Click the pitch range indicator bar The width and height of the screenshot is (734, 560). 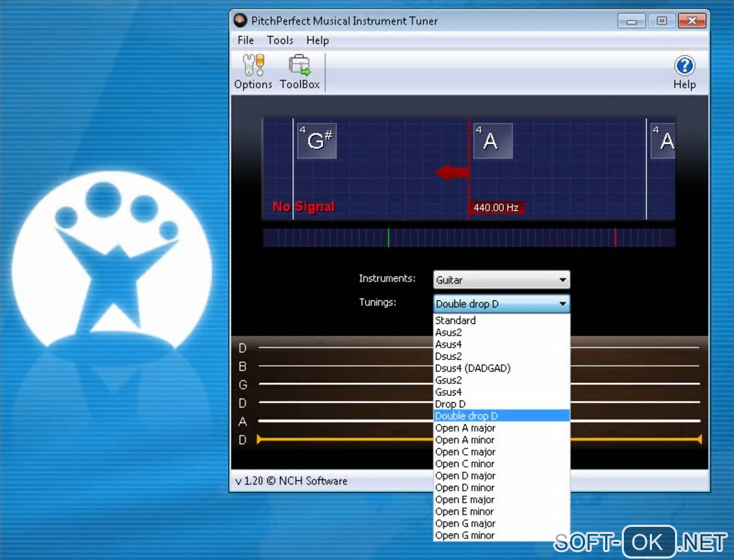coord(469,238)
